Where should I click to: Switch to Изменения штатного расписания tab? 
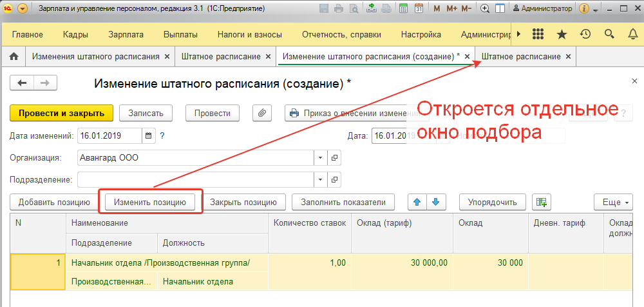pyautogui.click(x=96, y=56)
